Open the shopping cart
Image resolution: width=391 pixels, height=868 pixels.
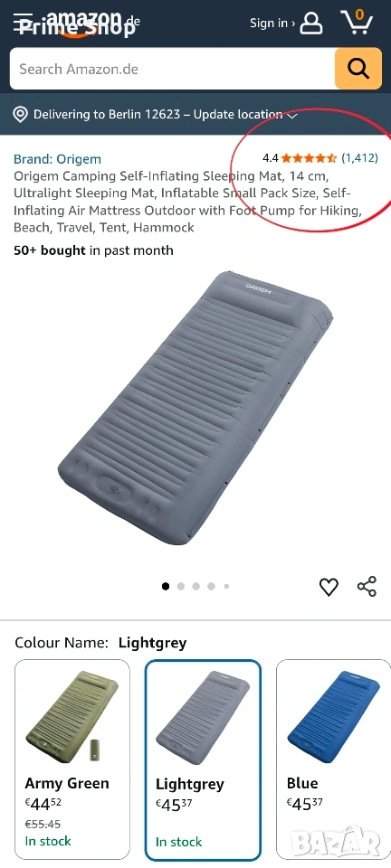coord(358,22)
